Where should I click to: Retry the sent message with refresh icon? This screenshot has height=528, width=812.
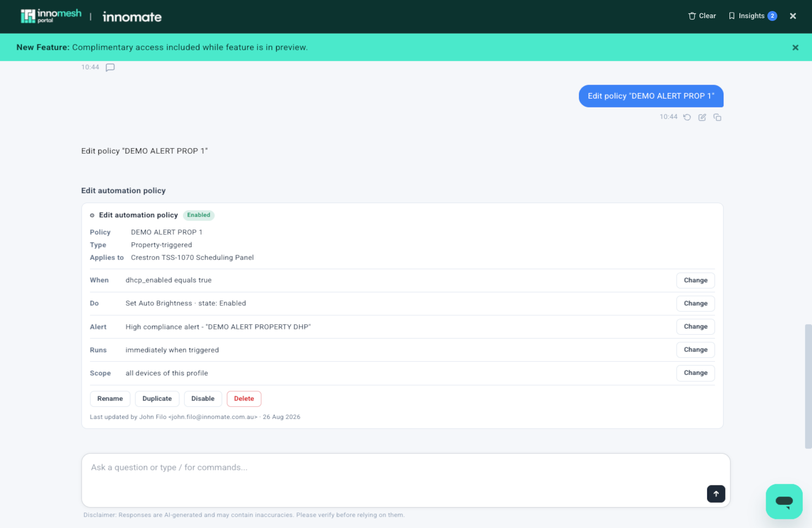coord(687,117)
